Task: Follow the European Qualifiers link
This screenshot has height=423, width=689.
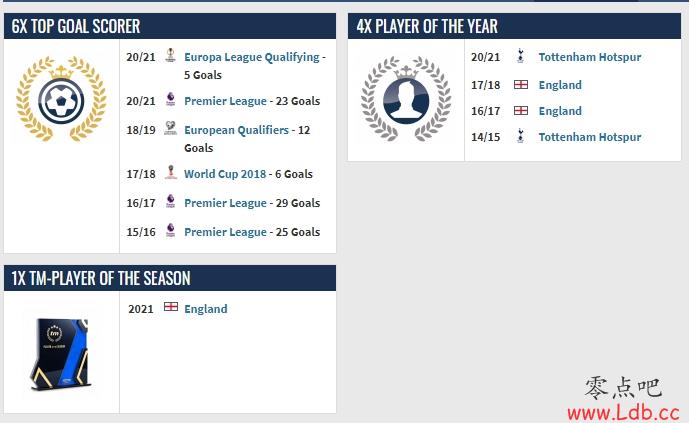Action: (x=236, y=130)
